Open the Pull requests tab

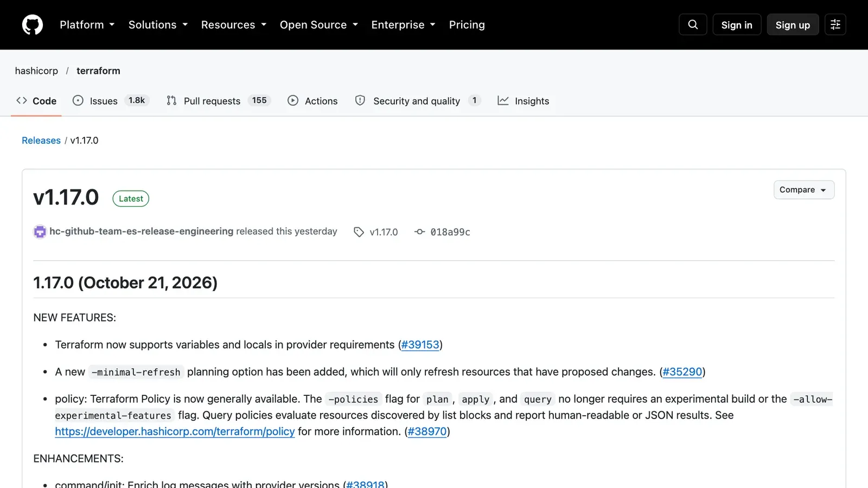(218, 101)
